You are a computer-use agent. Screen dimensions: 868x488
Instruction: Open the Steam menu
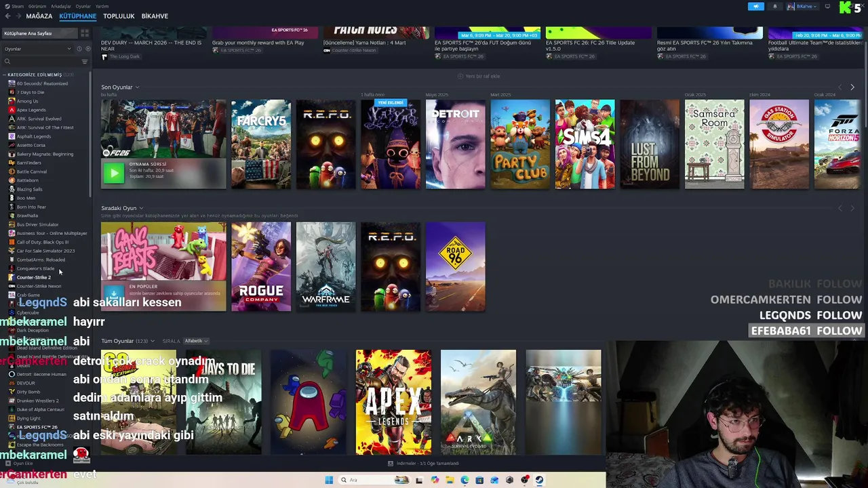[x=15, y=6]
